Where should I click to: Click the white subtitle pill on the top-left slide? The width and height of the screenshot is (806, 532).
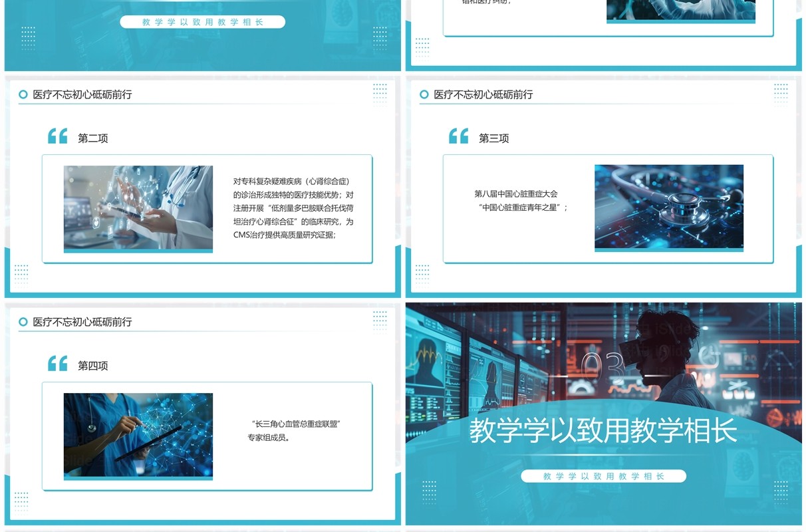202,22
